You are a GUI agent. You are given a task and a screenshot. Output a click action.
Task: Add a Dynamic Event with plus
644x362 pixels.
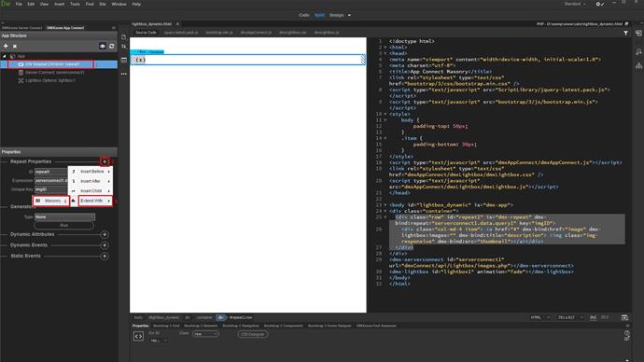(105, 245)
